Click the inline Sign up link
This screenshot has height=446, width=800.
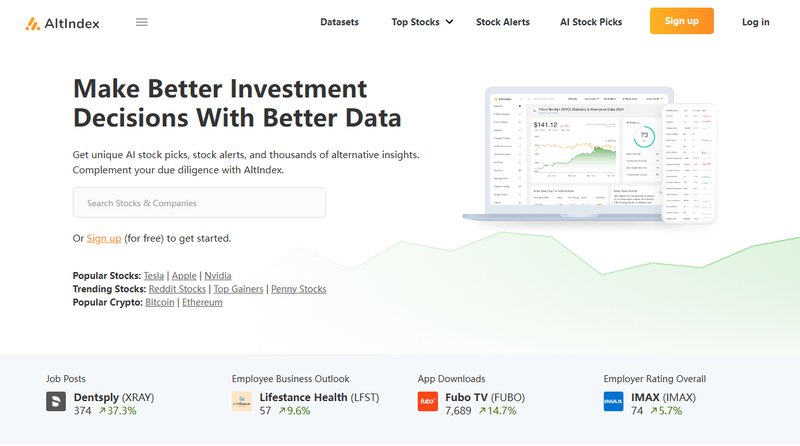tap(104, 238)
